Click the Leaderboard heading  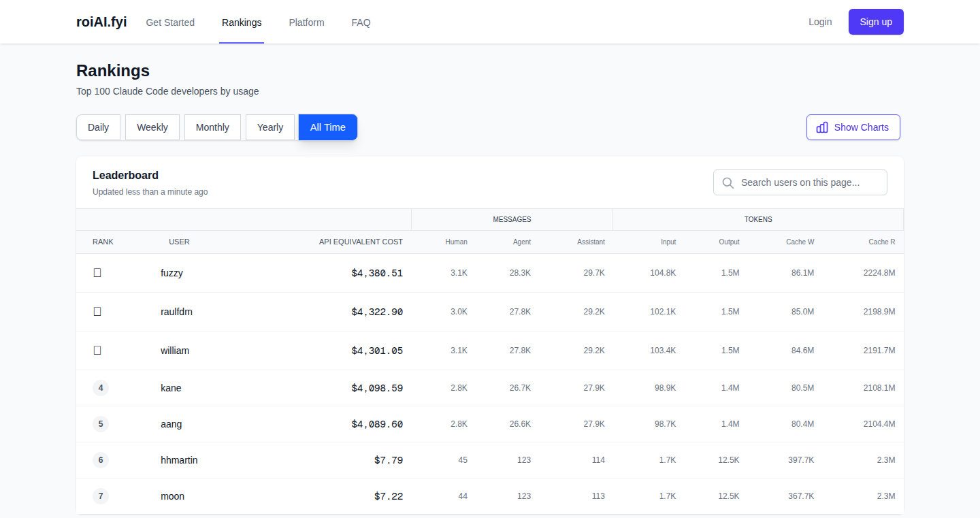[125, 175]
